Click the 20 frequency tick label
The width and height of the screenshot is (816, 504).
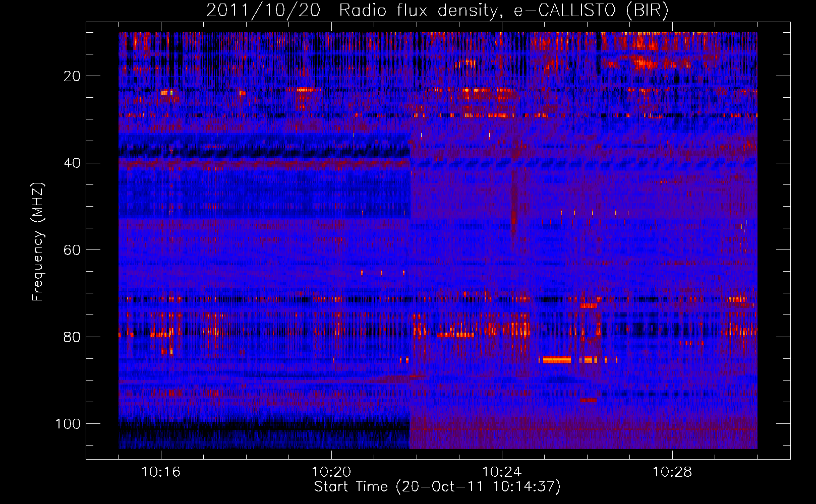(x=72, y=76)
